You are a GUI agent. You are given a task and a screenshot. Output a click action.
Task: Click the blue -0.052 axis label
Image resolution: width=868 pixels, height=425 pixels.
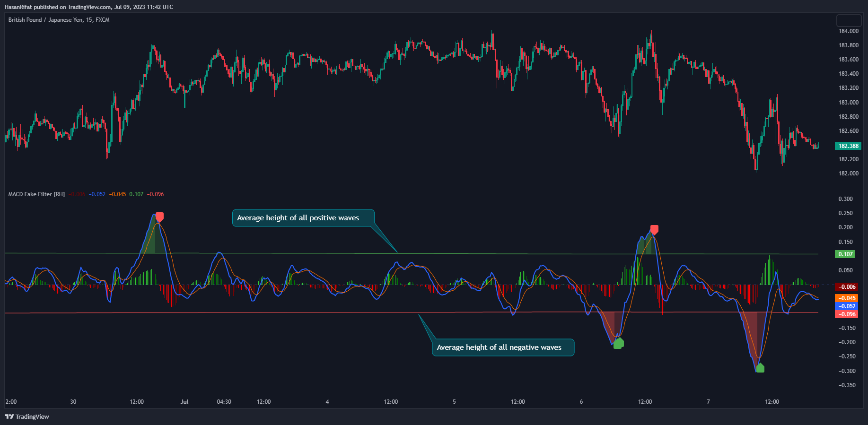pos(846,306)
